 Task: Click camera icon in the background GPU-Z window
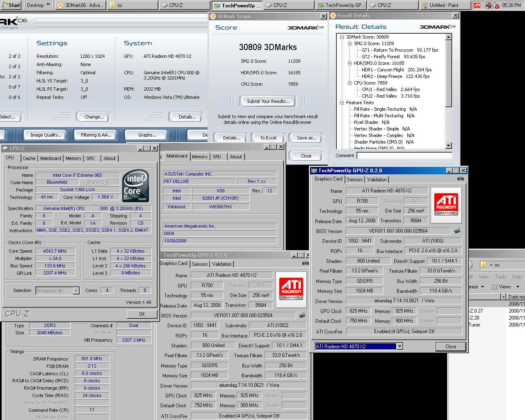(305, 263)
